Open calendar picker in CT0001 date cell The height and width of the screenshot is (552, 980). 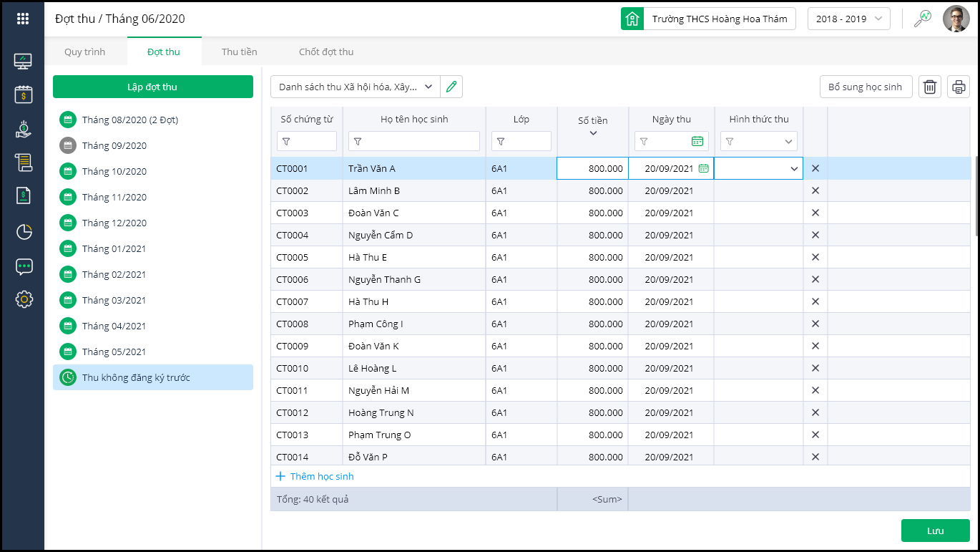703,168
